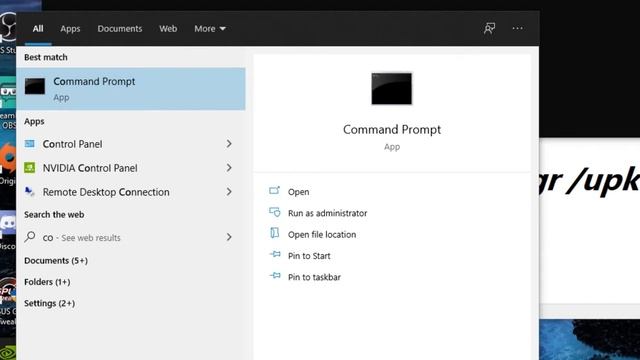Image resolution: width=640 pixels, height=360 pixels.
Task: Open the More filter dropdown
Action: (x=210, y=29)
